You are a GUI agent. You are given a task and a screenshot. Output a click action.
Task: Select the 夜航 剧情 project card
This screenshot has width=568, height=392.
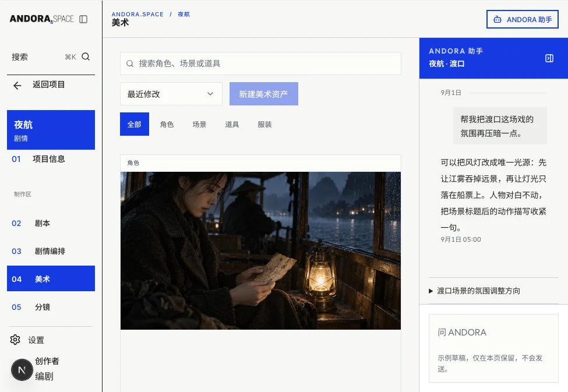pyautogui.click(x=51, y=130)
